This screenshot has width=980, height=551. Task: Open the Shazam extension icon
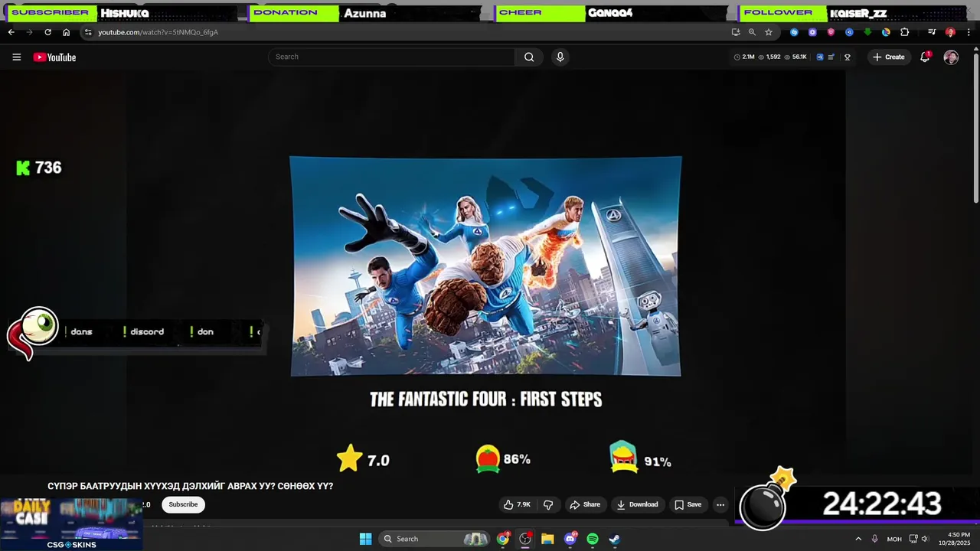[794, 32]
